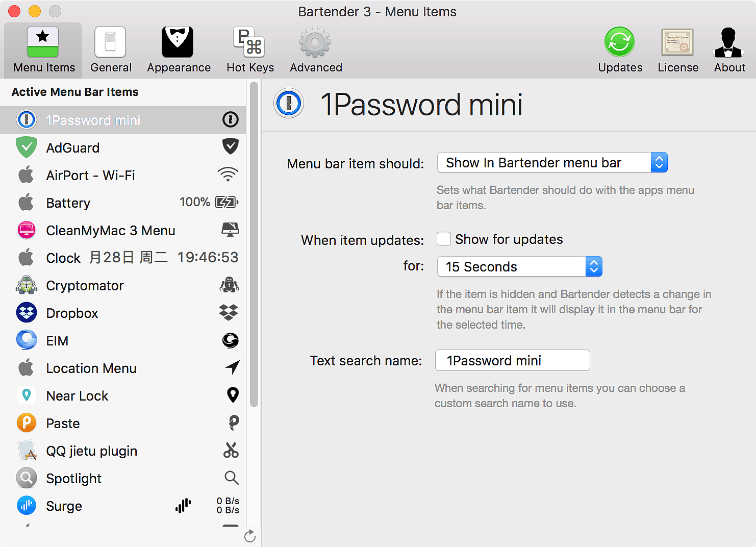Screen dimensions: 756x547
Task: Select the Hot Keys toolbar icon
Action: click(x=249, y=42)
